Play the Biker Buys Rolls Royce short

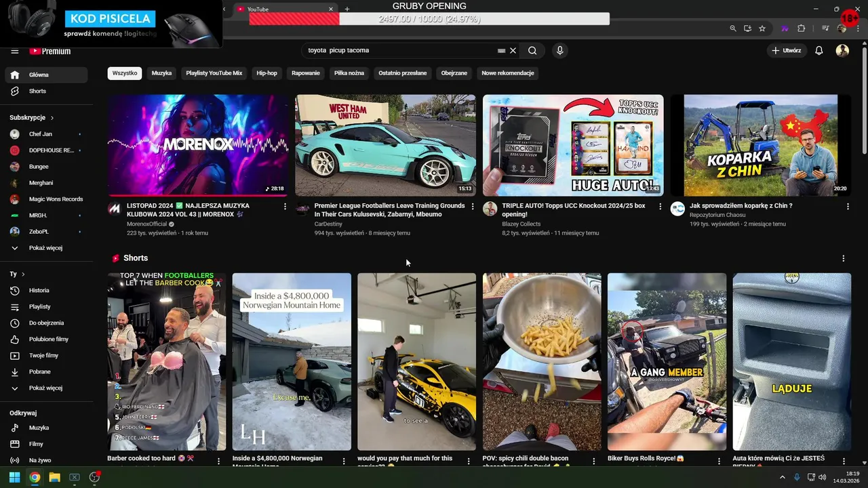coord(667,361)
